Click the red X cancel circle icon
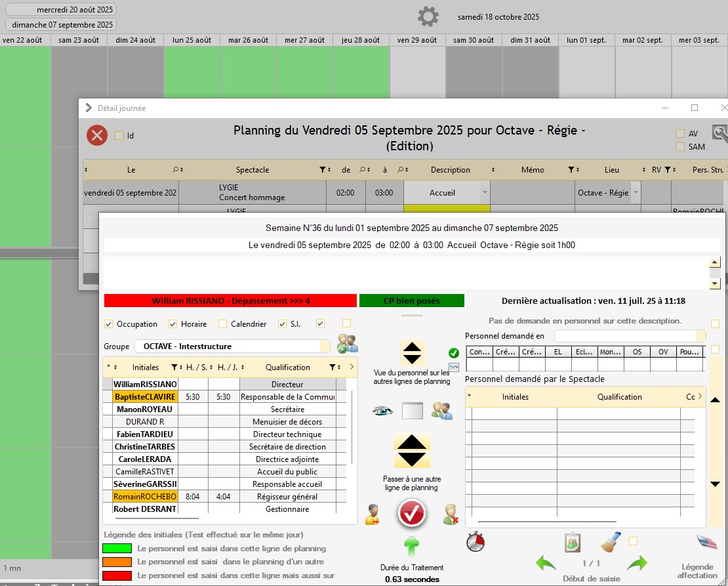 tap(97, 135)
